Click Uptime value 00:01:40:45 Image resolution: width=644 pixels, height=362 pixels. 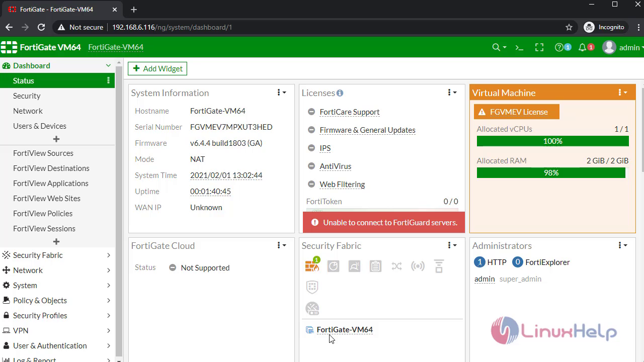(210, 191)
